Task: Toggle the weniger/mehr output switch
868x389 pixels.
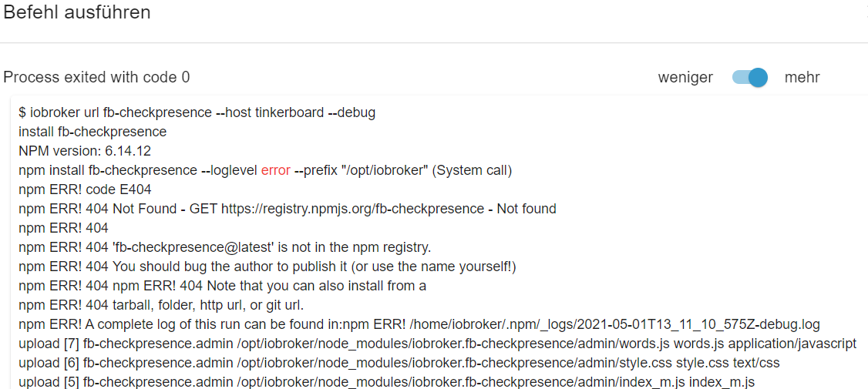Action: point(750,78)
